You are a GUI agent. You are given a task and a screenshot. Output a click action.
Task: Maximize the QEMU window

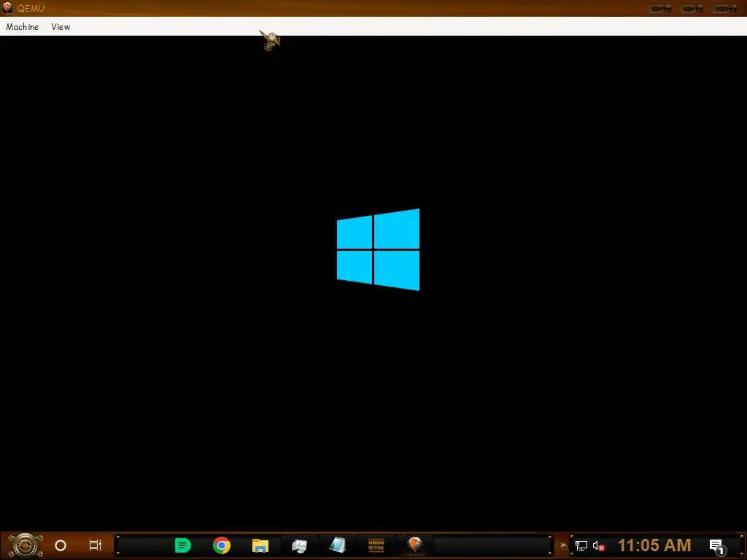(693, 9)
